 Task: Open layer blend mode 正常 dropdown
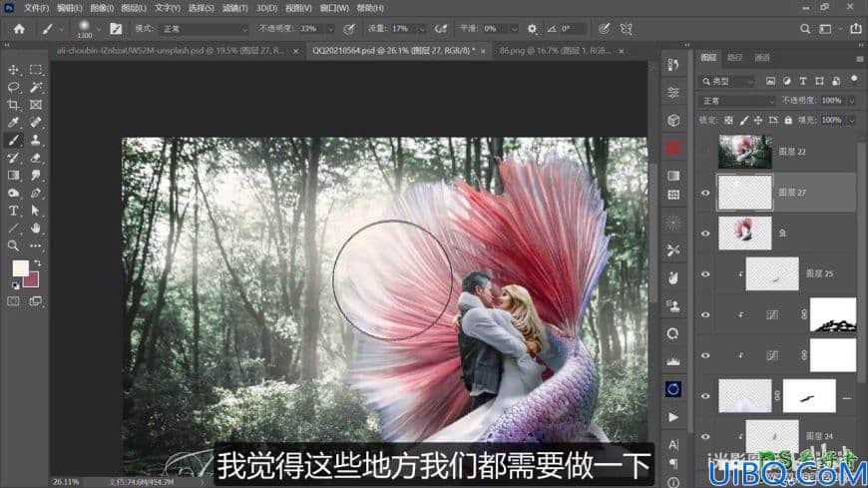tap(737, 100)
